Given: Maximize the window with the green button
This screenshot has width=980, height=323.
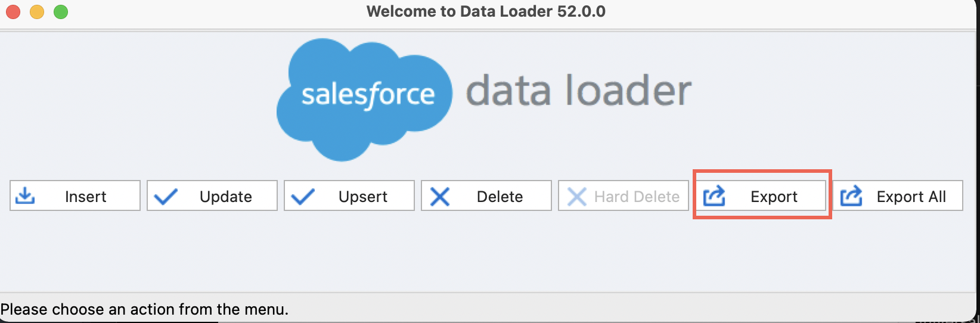Looking at the screenshot, I should click(61, 12).
